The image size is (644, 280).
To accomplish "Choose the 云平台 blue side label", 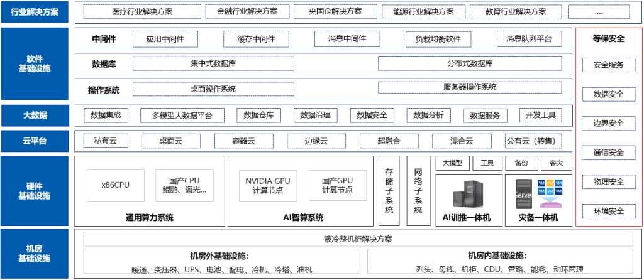I will point(35,141).
